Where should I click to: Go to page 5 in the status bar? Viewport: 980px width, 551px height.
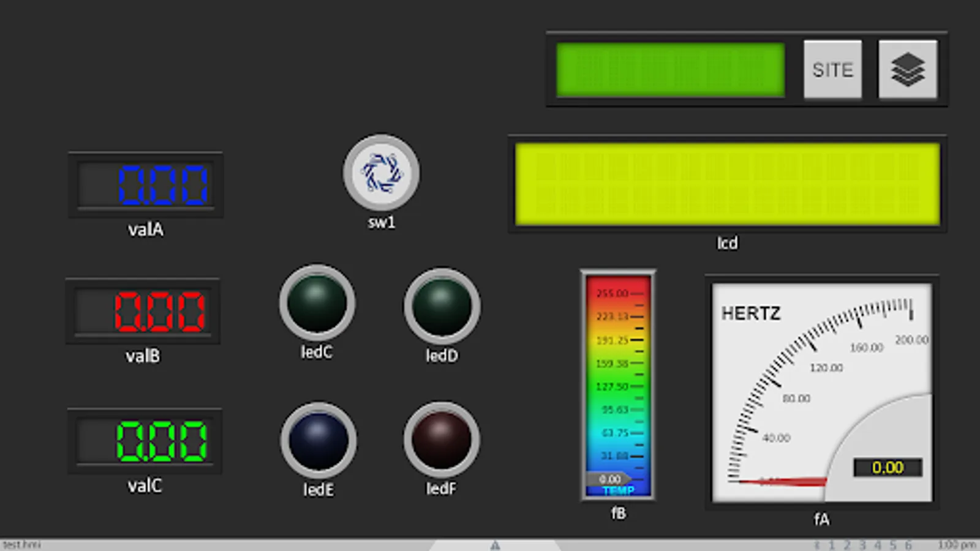[893, 545]
